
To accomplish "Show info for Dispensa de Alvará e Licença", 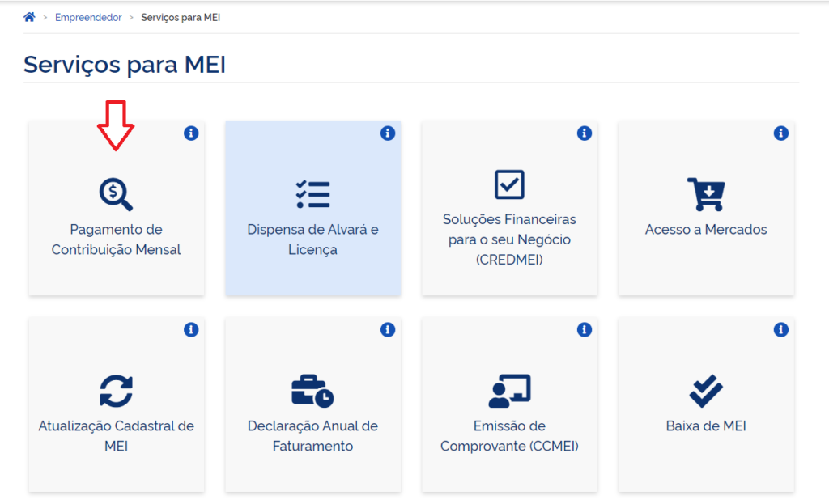I will 388,133.
